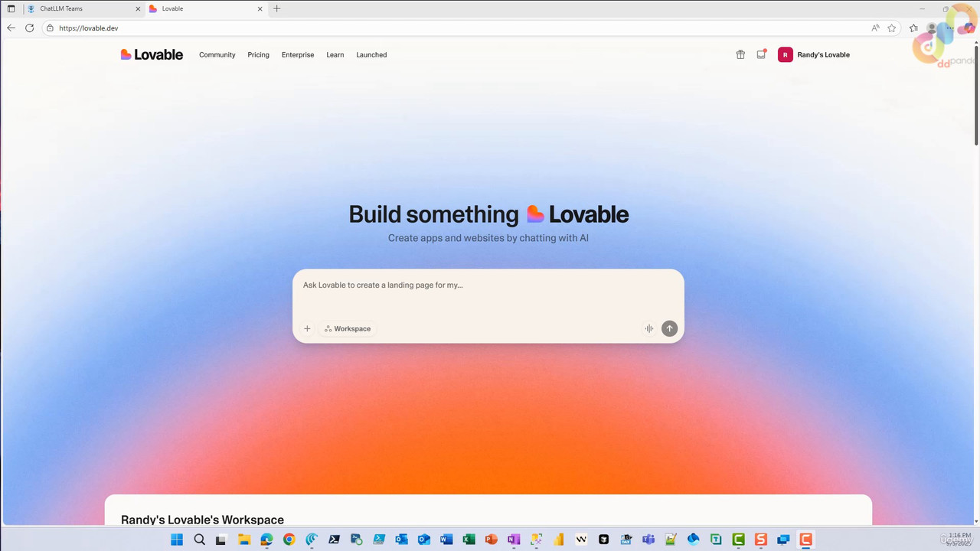Open a new browser tab

tap(277, 8)
